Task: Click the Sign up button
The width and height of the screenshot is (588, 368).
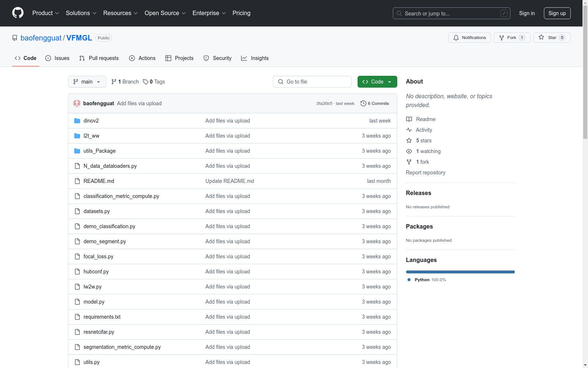Action: click(x=557, y=13)
